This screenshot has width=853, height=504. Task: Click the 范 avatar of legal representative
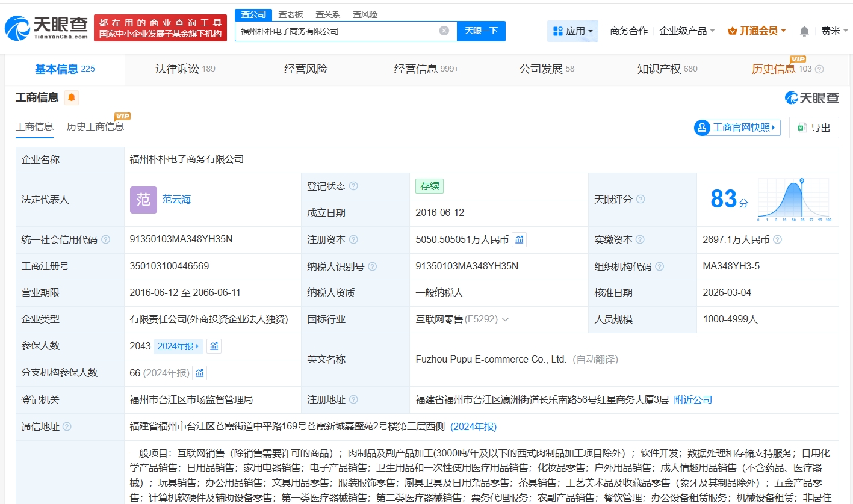tap(143, 200)
